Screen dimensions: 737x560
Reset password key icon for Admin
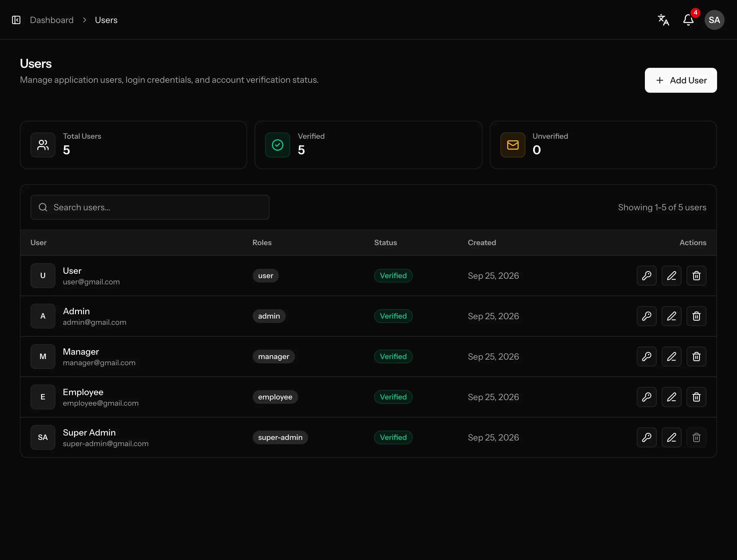pos(647,316)
